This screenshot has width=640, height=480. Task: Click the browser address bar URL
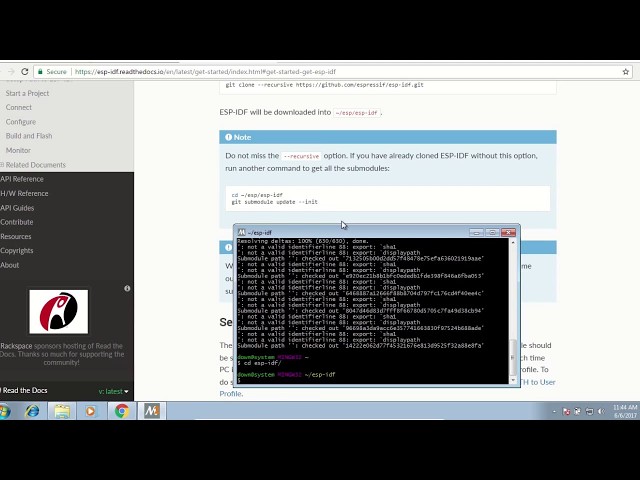click(205, 72)
